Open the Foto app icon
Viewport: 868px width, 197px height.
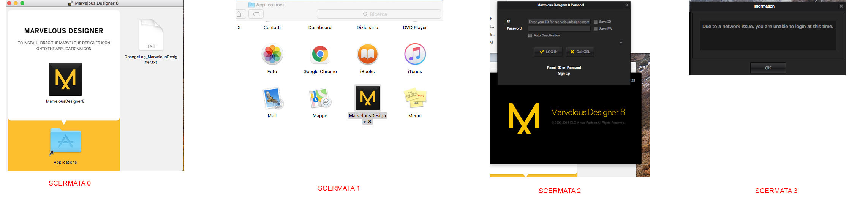click(x=272, y=54)
